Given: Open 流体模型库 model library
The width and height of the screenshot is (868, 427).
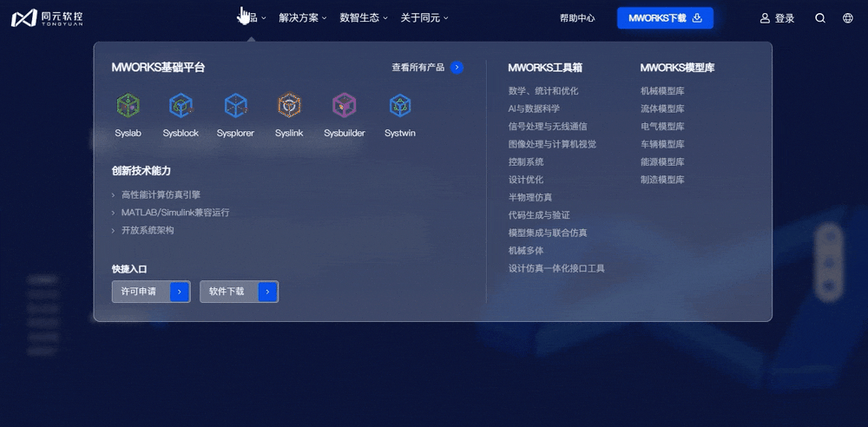Looking at the screenshot, I should (662, 108).
